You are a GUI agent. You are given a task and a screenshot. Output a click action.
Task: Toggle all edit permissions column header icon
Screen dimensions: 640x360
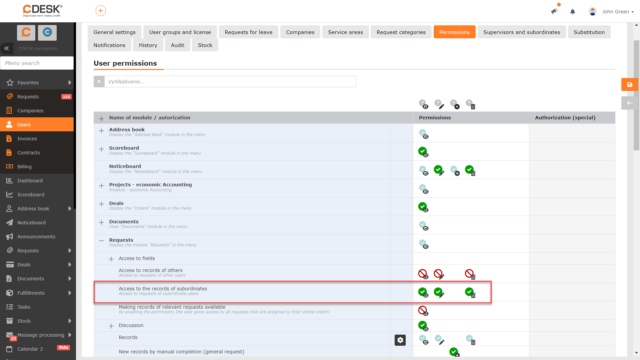[x=439, y=104]
